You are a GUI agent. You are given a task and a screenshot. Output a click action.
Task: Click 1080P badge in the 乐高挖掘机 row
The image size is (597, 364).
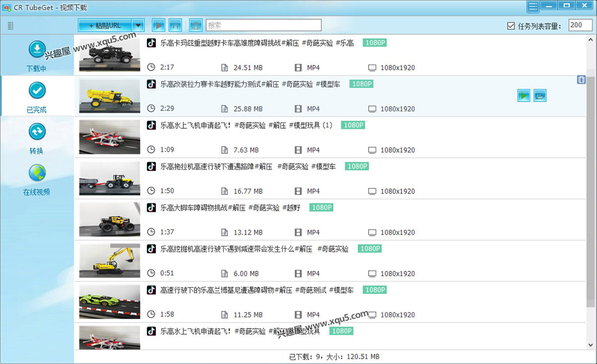click(370, 249)
